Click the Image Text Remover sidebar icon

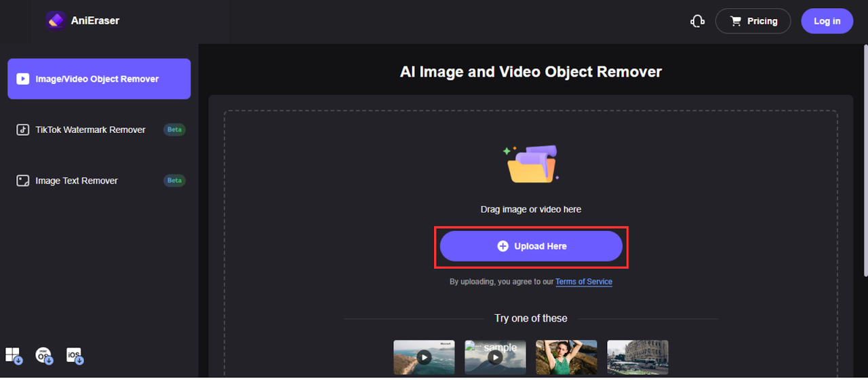[x=23, y=180]
